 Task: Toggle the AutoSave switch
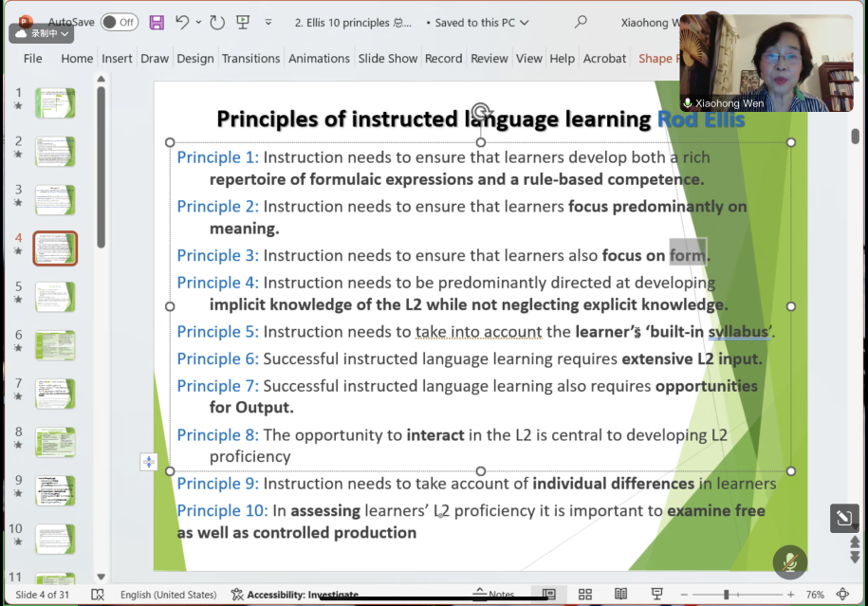(119, 22)
